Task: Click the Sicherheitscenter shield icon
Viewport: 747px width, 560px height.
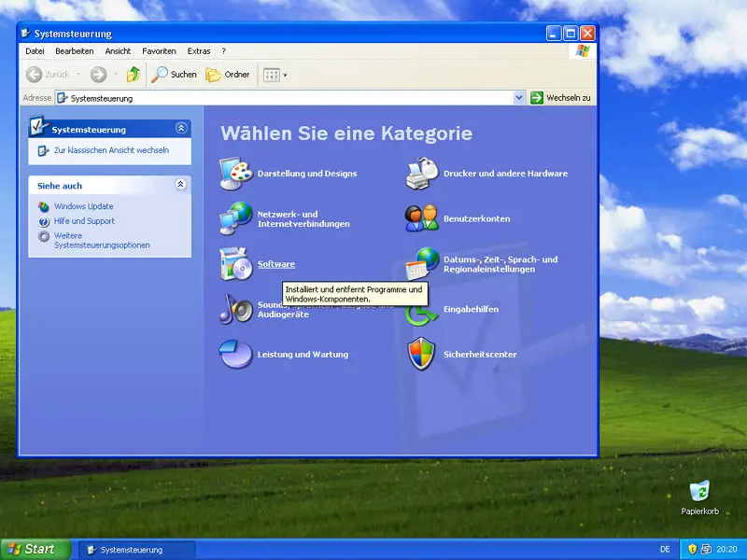Action: pos(422,354)
